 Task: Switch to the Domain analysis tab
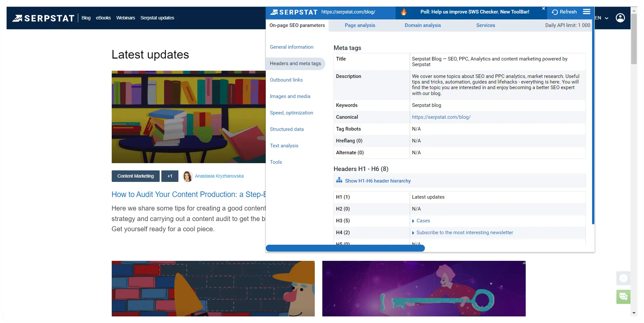click(x=423, y=25)
